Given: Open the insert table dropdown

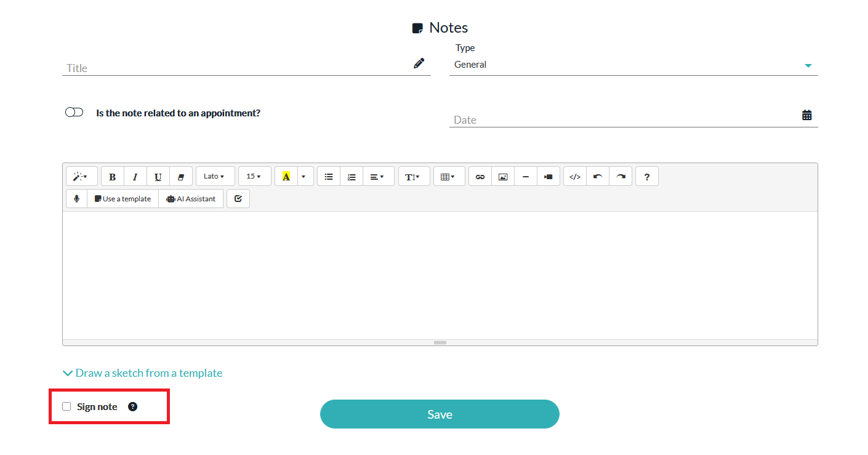Looking at the screenshot, I should (x=449, y=177).
